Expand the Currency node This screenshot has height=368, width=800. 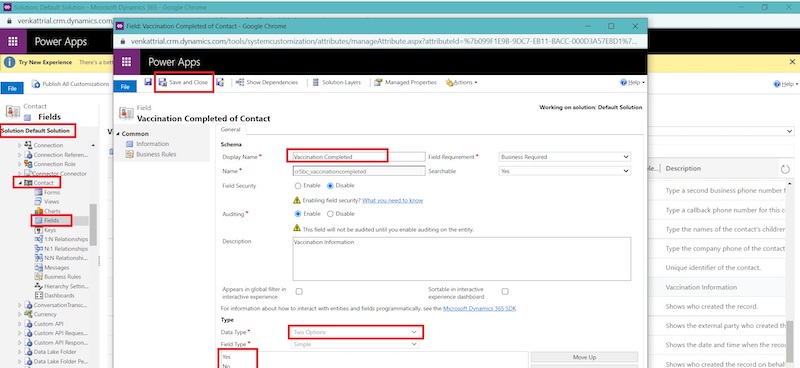pos(20,314)
